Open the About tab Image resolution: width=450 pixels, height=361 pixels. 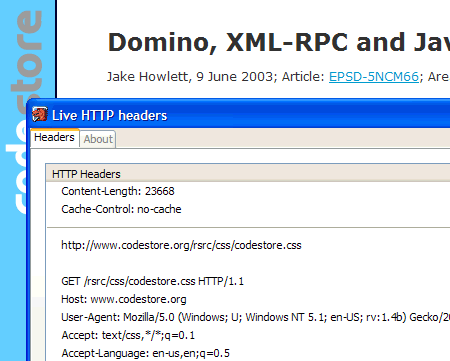[x=98, y=139]
